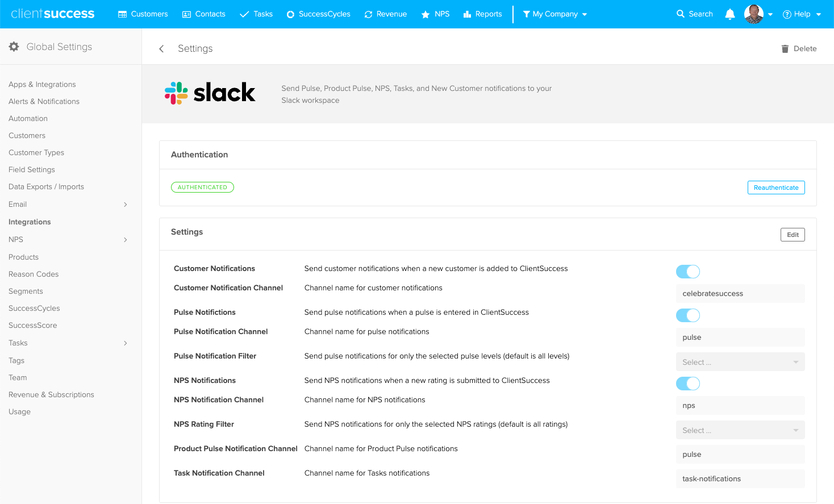This screenshot has height=504, width=834.
Task: Click the Slack logo
Action: click(x=210, y=93)
